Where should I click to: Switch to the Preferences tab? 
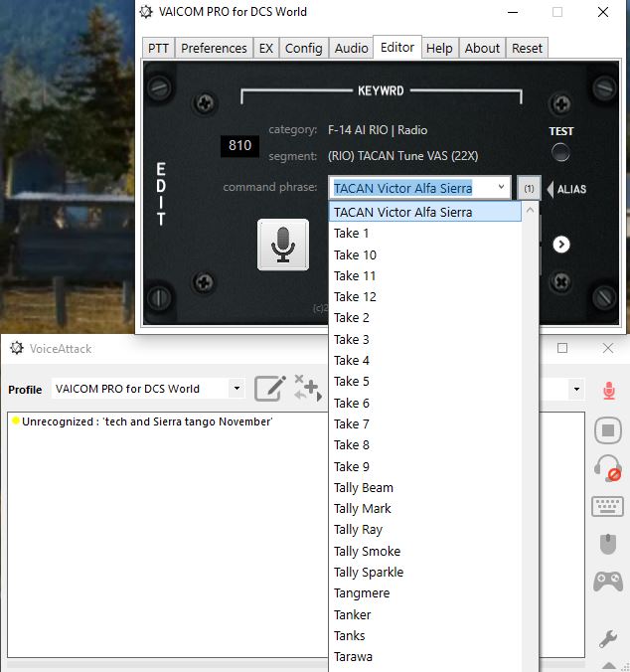(x=214, y=48)
